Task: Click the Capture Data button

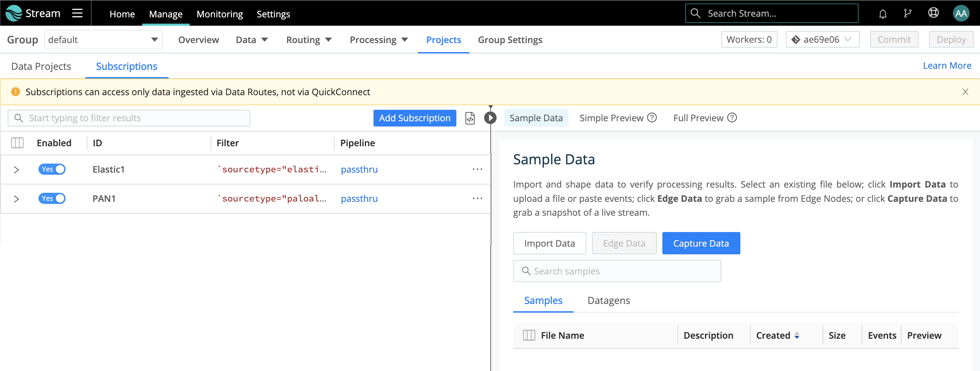Action: [701, 243]
